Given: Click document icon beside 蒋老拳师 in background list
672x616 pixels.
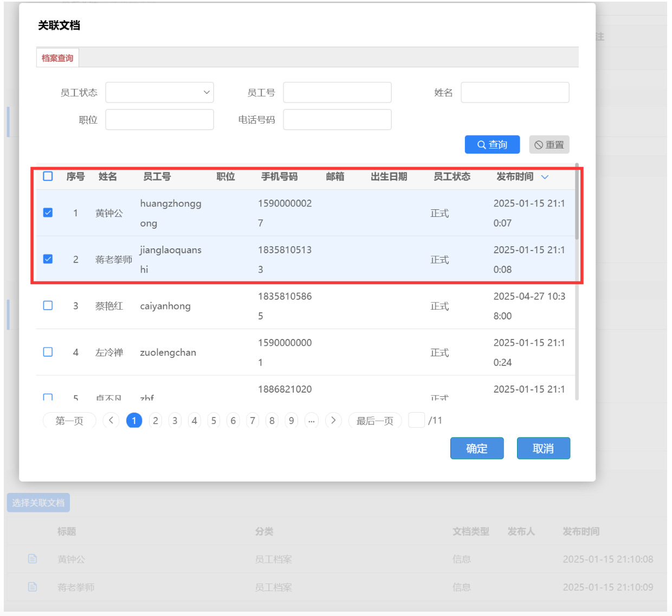Looking at the screenshot, I should click(33, 587).
